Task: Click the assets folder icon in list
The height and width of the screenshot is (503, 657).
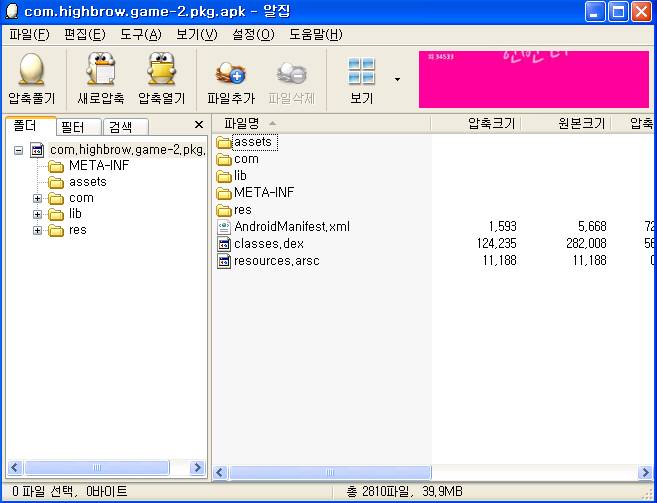Action: 224,143
